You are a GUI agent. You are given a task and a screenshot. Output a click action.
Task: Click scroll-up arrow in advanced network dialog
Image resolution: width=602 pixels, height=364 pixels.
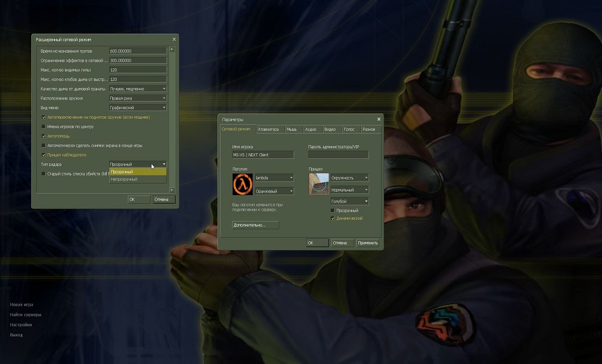pos(172,50)
